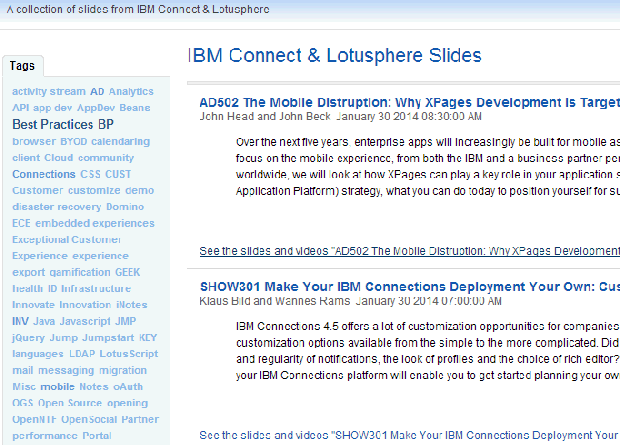Open the 'disaster recovery' tag
The image size is (620, 445).
click(x=57, y=206)
